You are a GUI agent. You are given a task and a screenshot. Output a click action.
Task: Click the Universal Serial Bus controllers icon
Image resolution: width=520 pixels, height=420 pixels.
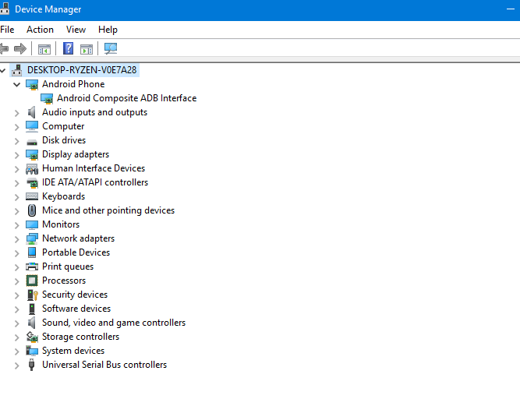pos(32,365)
